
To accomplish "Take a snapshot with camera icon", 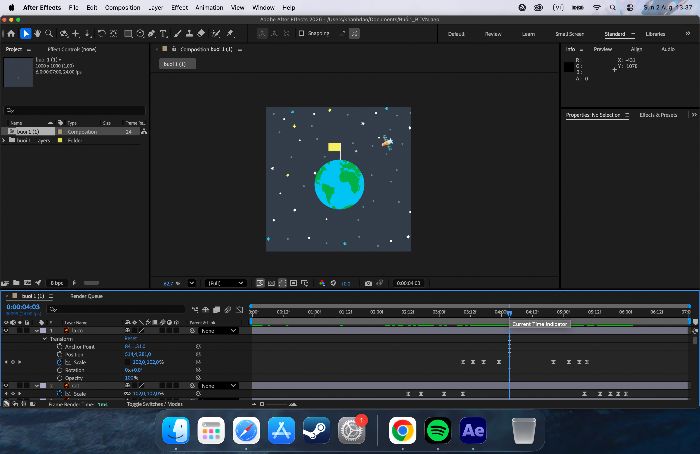I will point(368,283).
